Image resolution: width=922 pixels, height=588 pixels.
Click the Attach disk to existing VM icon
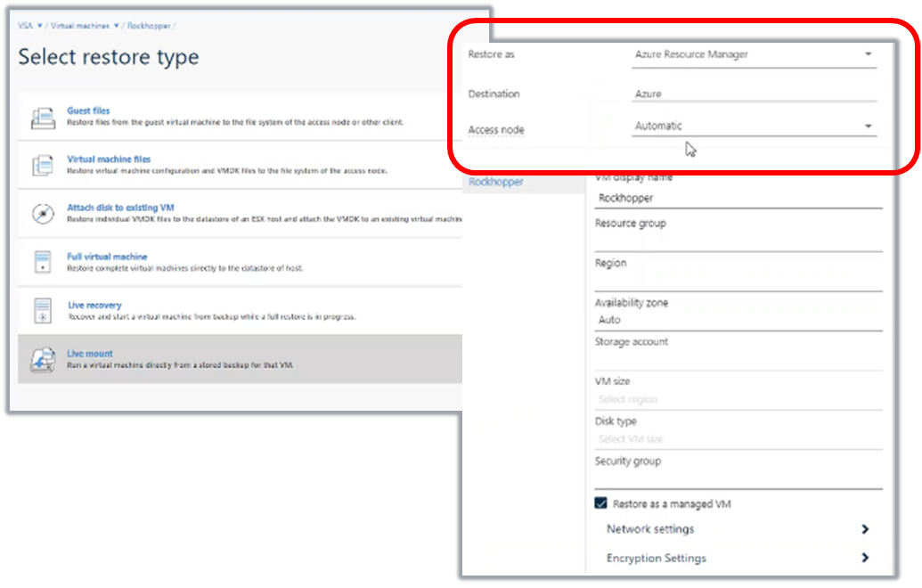point(42,213)
